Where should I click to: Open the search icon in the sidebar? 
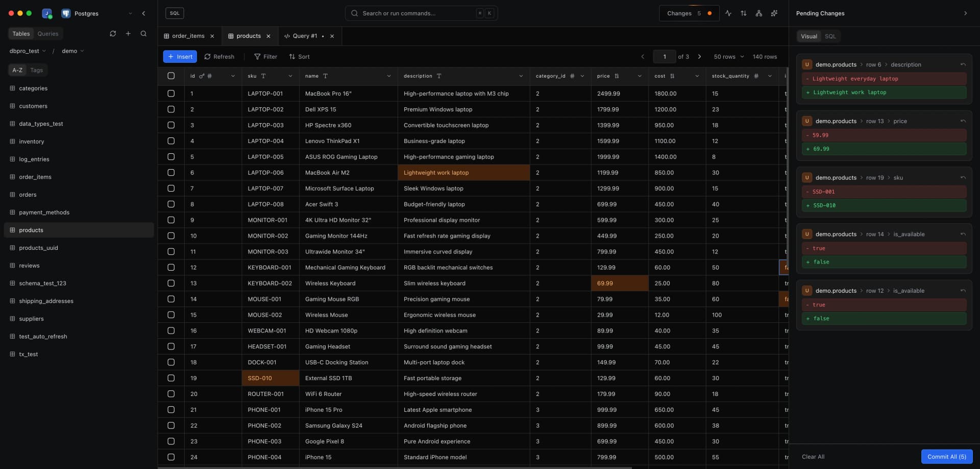(x=144, y=34)
